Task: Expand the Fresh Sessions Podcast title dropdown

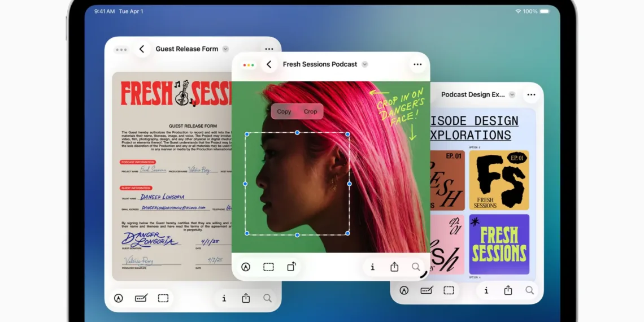Action: click(365, 64)
